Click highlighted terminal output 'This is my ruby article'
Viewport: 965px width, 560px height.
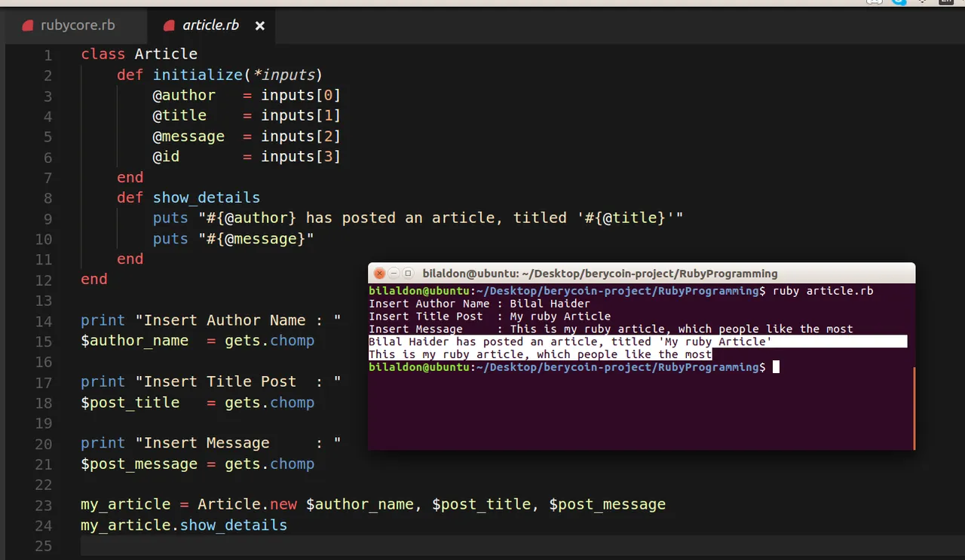pos(540,354)
